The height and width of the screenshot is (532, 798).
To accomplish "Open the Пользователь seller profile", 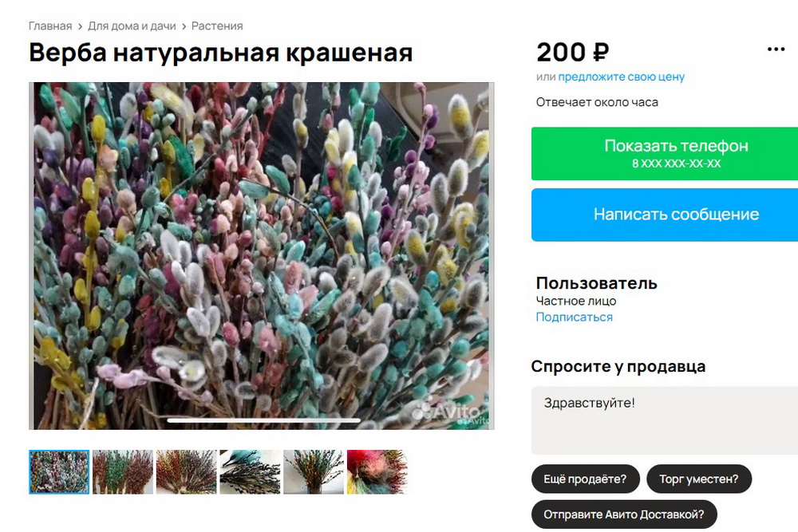I will tap(596, 283).
